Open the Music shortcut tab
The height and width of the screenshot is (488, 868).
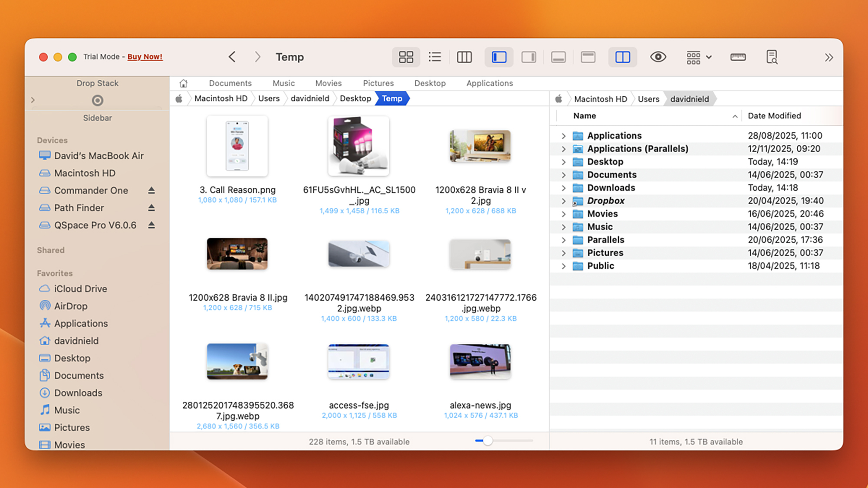click(x=283, y=83)
